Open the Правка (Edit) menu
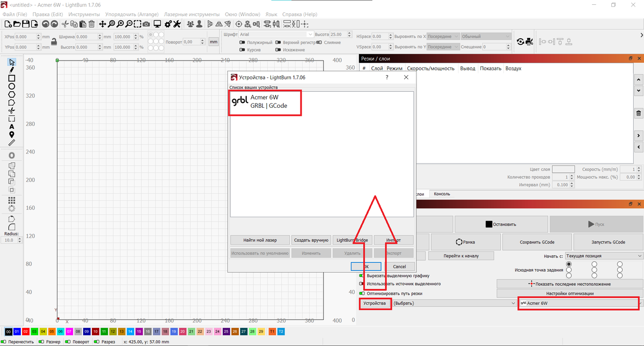 tap(48, 14)
